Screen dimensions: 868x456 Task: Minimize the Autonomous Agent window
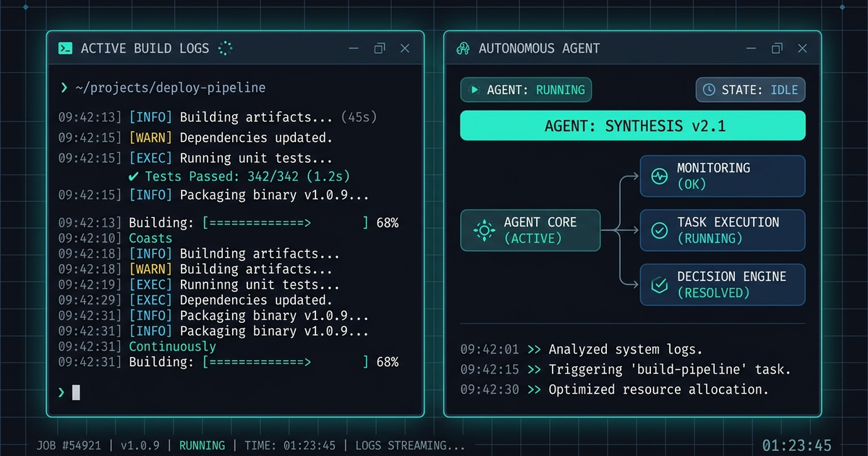pyautogui.click(x=750, y=48)
